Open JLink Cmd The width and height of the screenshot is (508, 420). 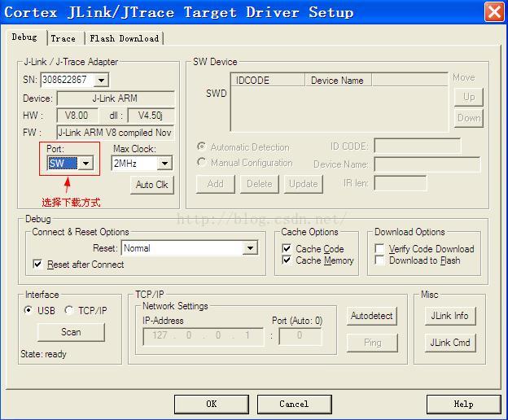click(x=449, y=343)
